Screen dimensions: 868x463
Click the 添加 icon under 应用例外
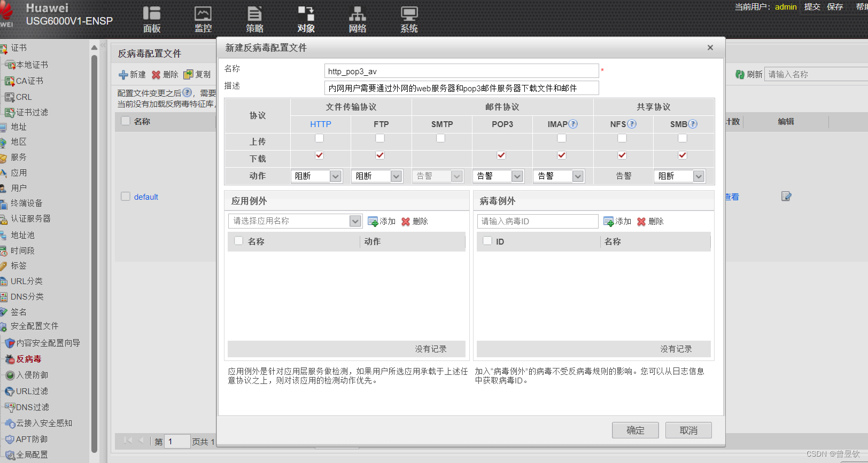point(373,222)
